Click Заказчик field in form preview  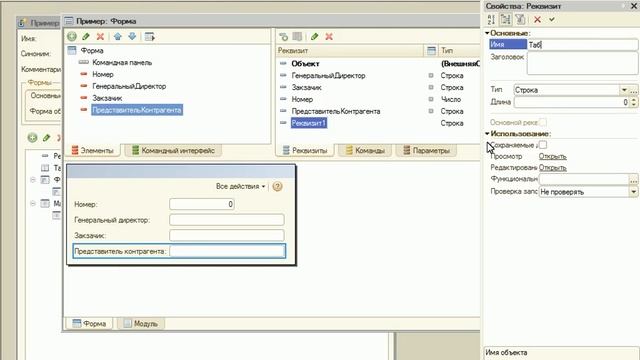227,235
